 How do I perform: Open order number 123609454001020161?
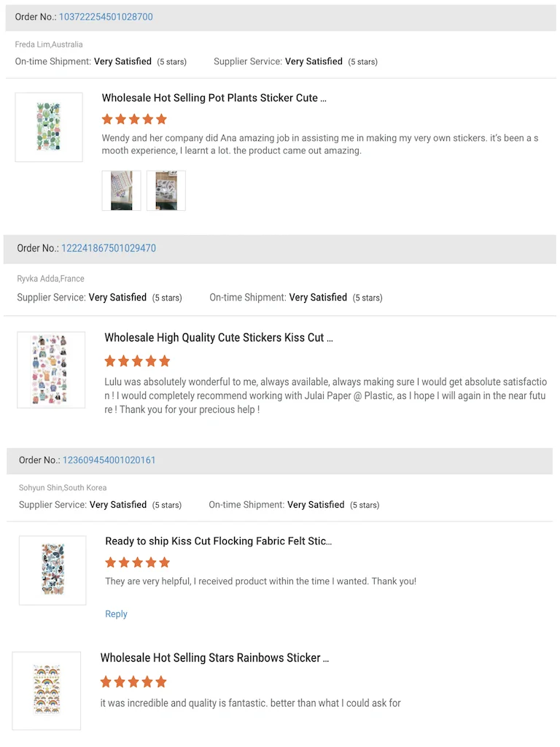coord(109,460)
